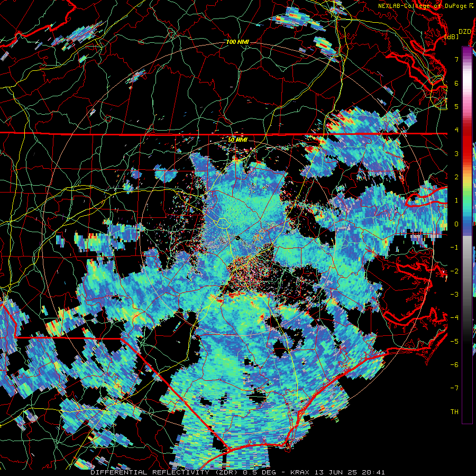
Task: Click the -5 value on color scale
Action: [x=454, y=341]
